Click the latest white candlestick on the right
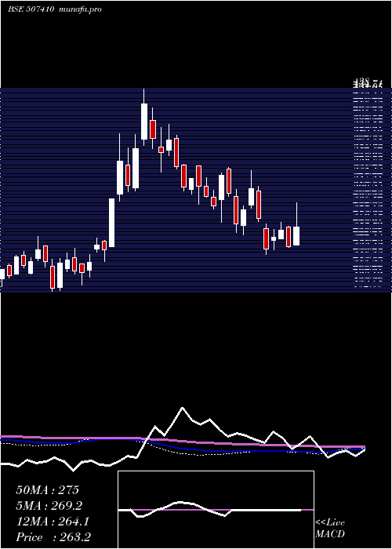The width and height of the screenshot is (392, 549). coord(296,235)
